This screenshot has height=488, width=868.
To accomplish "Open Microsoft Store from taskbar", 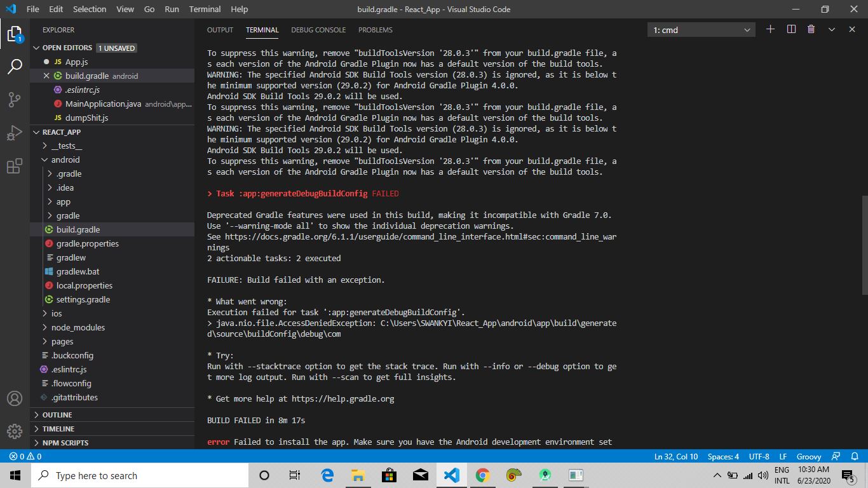I will [390, 475].
